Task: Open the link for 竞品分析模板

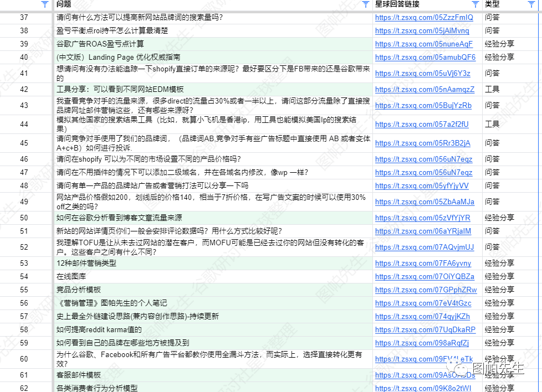Action: click(x=425, y=290)
